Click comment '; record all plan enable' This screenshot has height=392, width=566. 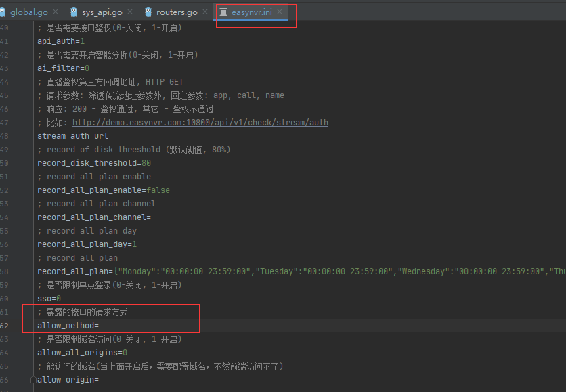pyautogui.click(x=94, y=177)
